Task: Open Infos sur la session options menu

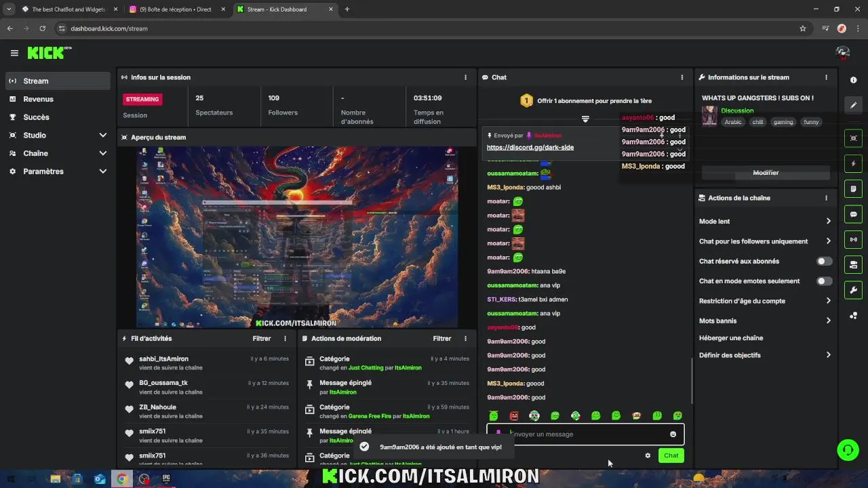Action: point(465,77)
